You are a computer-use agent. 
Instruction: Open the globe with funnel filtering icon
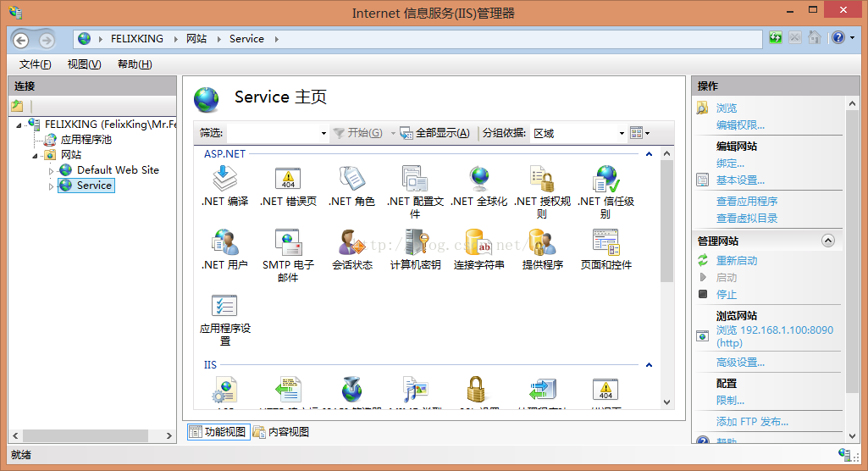pyautogui.click(x=351, y=390)
